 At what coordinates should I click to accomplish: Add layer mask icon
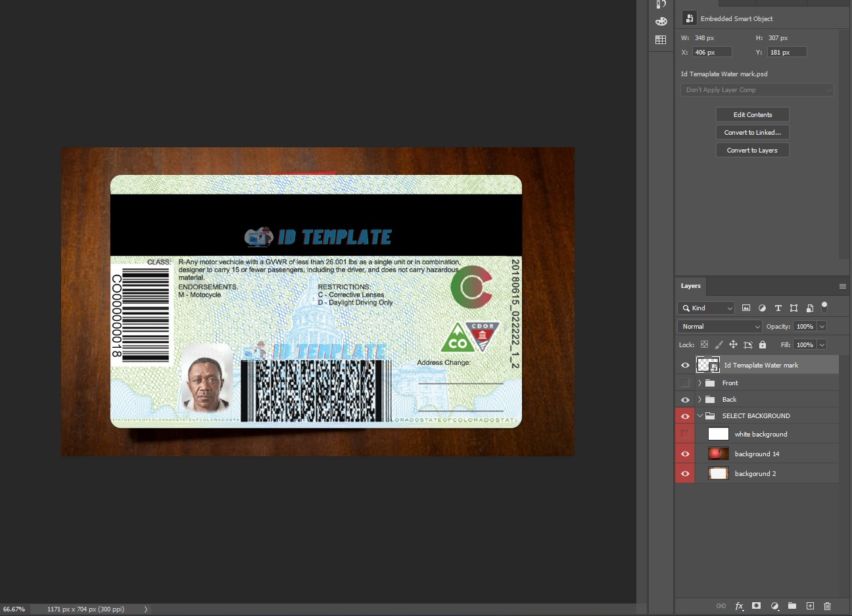point(757,606)
